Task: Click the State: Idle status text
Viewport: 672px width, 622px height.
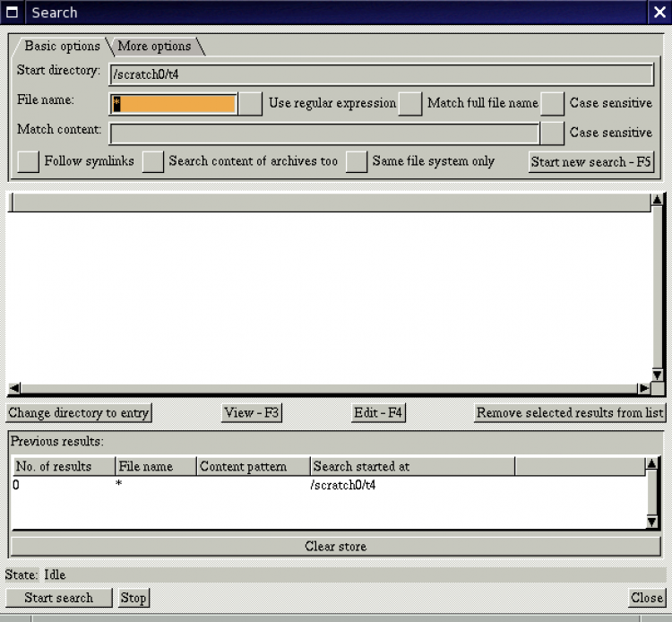Action: 35,574
